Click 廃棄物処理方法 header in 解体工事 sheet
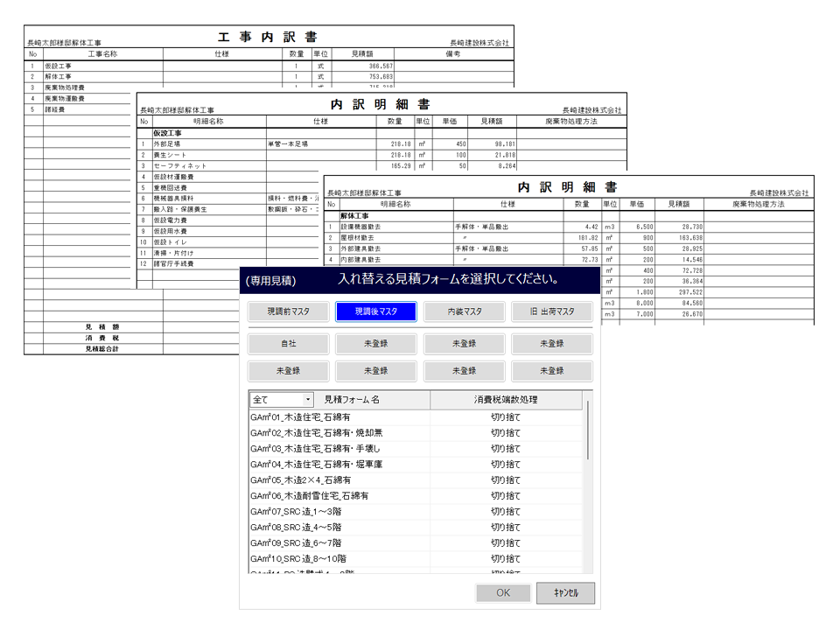The height and width of the screenshot is (630, 840). [x=758, y=204]
